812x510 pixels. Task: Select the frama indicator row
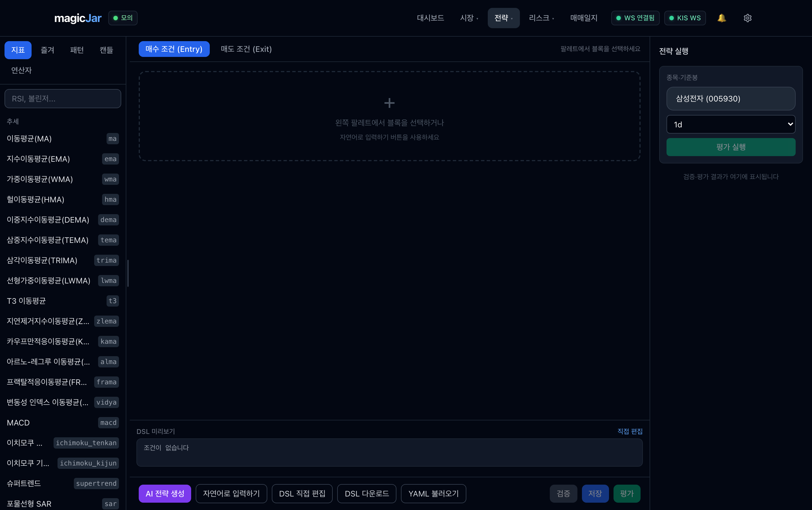63,382
